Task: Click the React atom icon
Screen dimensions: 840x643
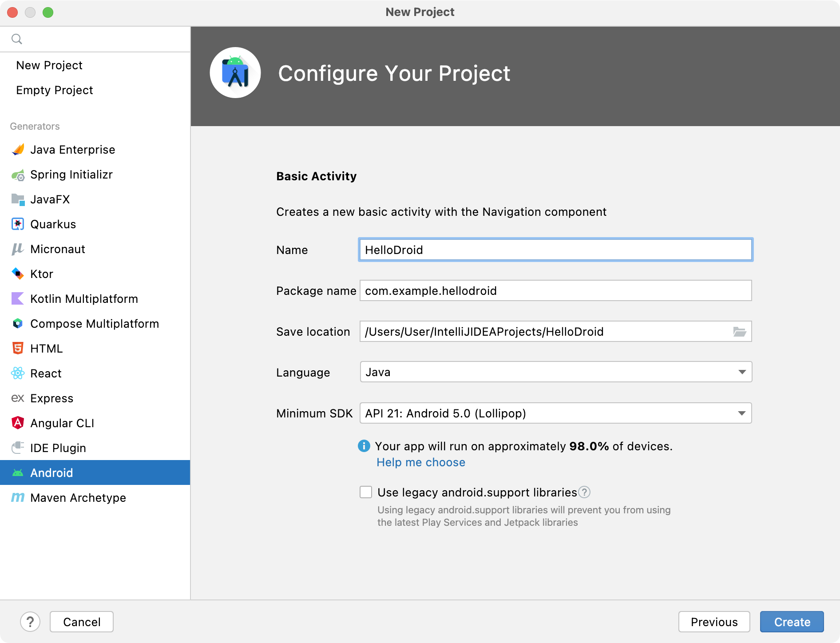Action: [x=18, y=373]
